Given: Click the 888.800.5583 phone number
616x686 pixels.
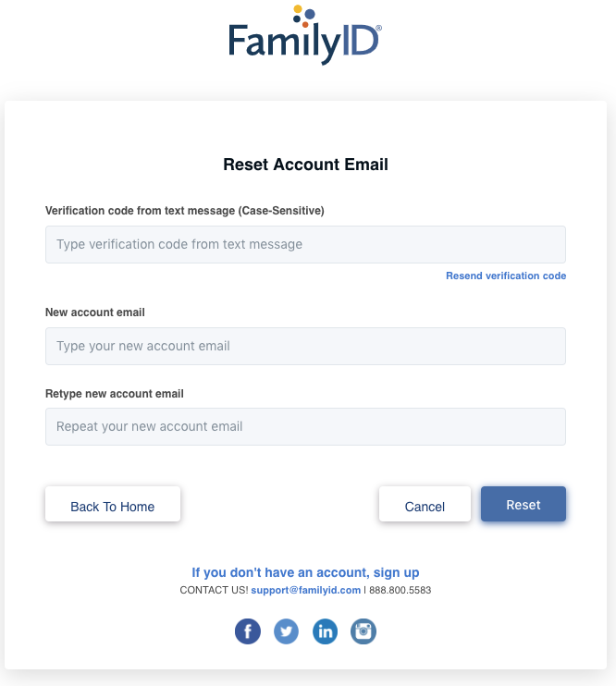Looking at the screenshot, I should (x=400, y=590).
